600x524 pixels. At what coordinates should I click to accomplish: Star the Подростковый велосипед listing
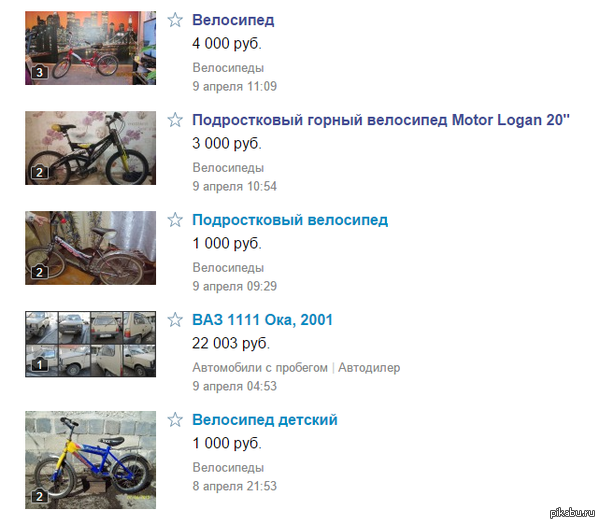pyautogui.click(x=175, y=220)
